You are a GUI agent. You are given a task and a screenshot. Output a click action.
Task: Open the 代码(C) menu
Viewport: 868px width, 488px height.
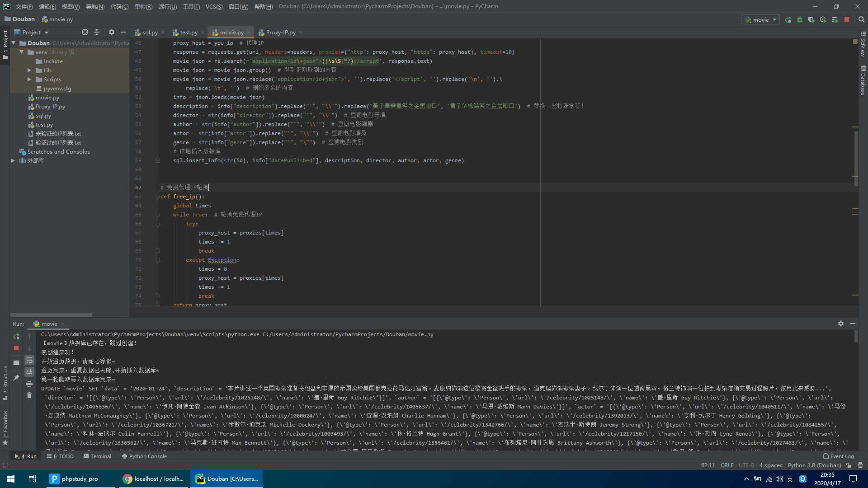coord(119,6)
